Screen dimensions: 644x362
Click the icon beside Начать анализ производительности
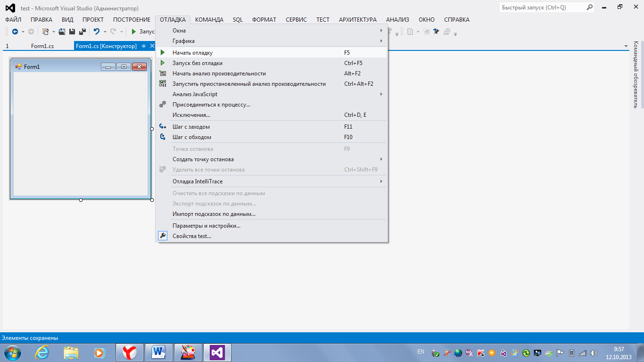coord(163,73)
